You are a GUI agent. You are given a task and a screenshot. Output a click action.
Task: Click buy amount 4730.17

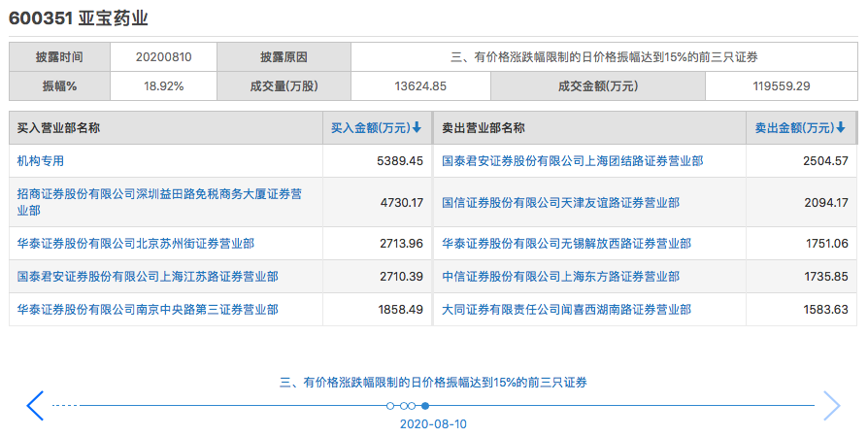click(x=402, y=203)
